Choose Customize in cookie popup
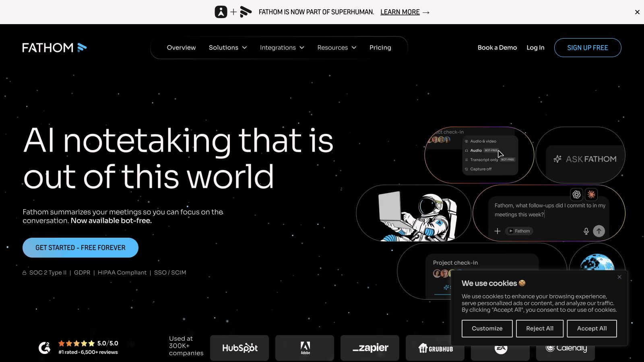This screenshot has width=644, height=362. tap(487, 329)
